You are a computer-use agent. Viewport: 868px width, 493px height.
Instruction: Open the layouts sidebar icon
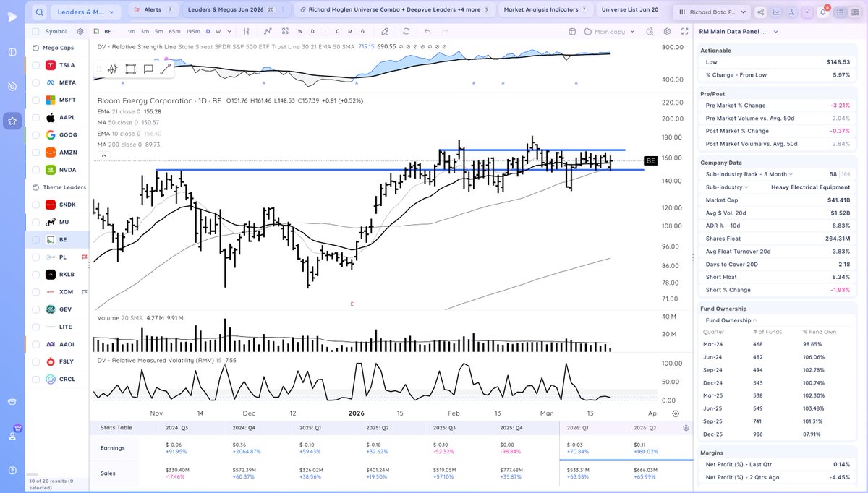click(12, 52)
